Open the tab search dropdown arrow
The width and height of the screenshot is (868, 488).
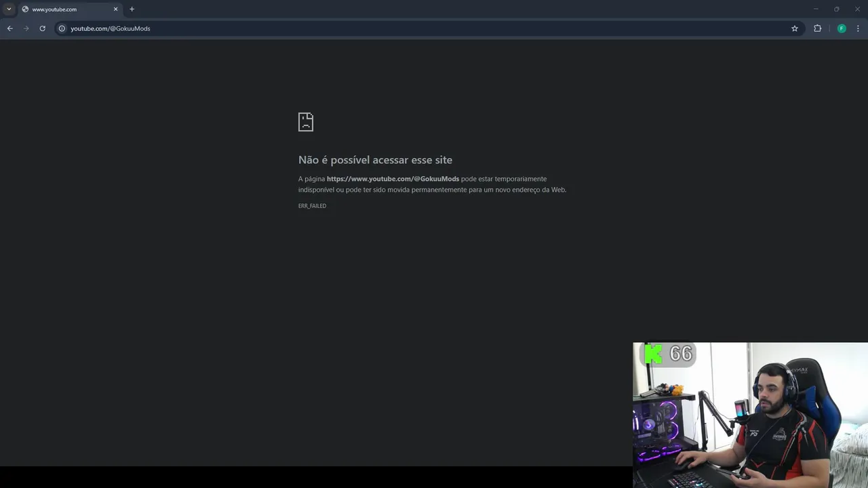(x=9, y=9)
